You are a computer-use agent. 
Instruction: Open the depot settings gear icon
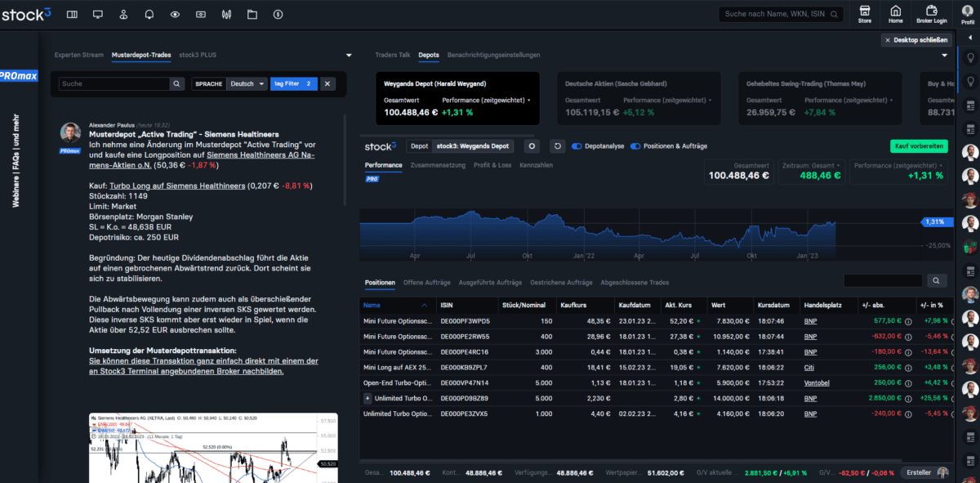530,145
